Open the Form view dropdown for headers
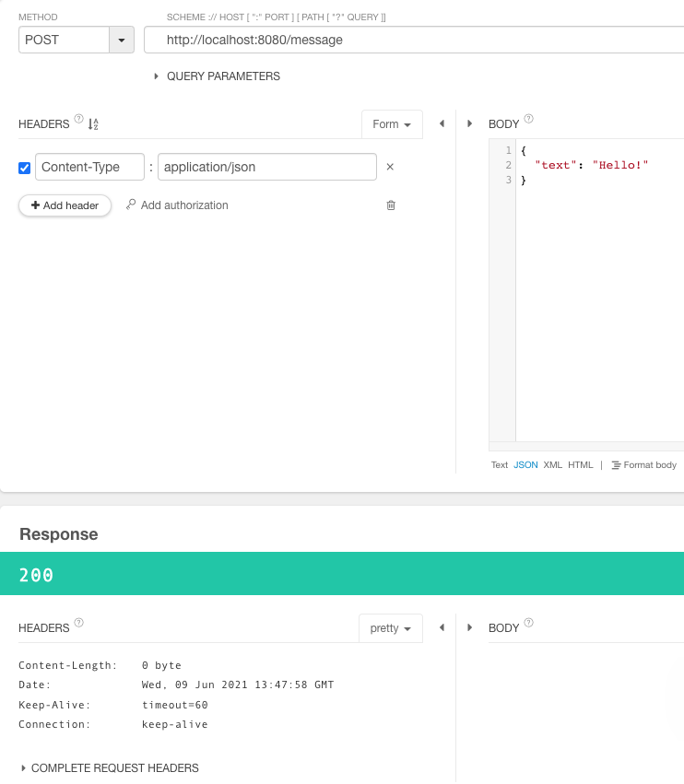 pyautogui.click(x=392, y=123)
